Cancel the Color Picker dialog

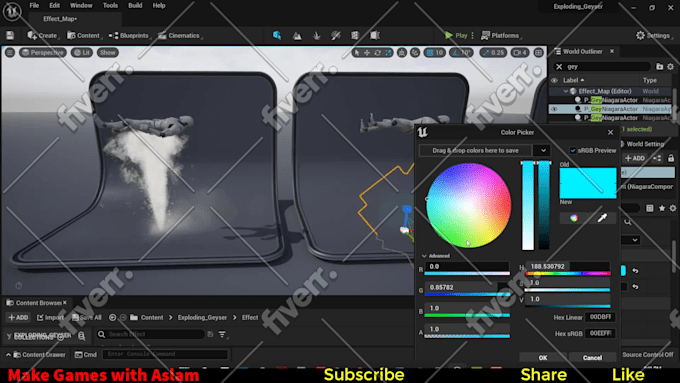[592, 357]
